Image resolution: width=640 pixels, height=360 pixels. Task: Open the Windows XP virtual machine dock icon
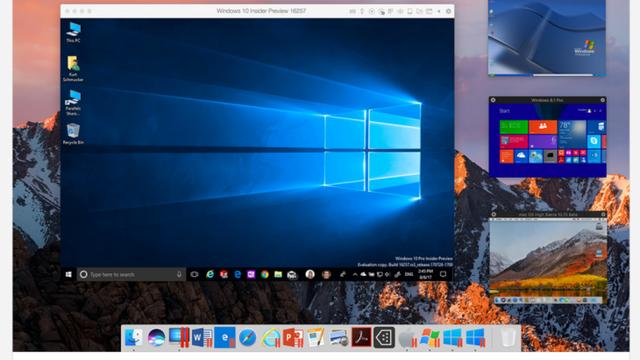[x=430, y=338]
